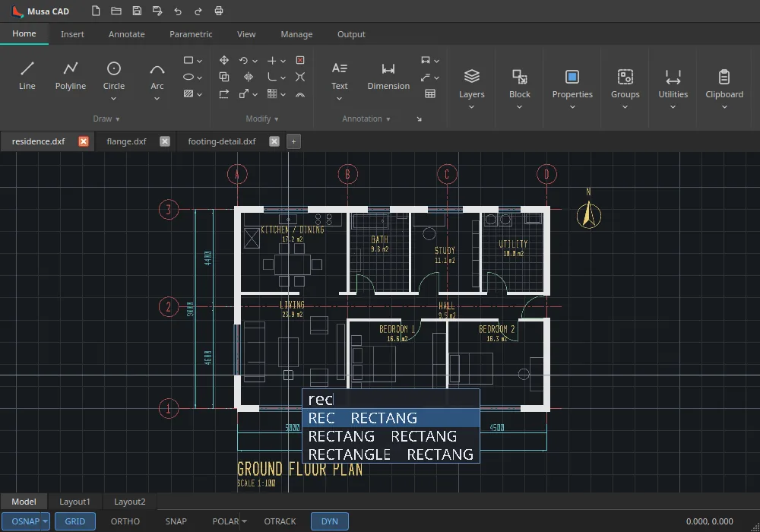This screenshot has height=532, width=760.
Task: Add a new drawing tab with plus
Action: pyautogui.click(x=293, y=141)
